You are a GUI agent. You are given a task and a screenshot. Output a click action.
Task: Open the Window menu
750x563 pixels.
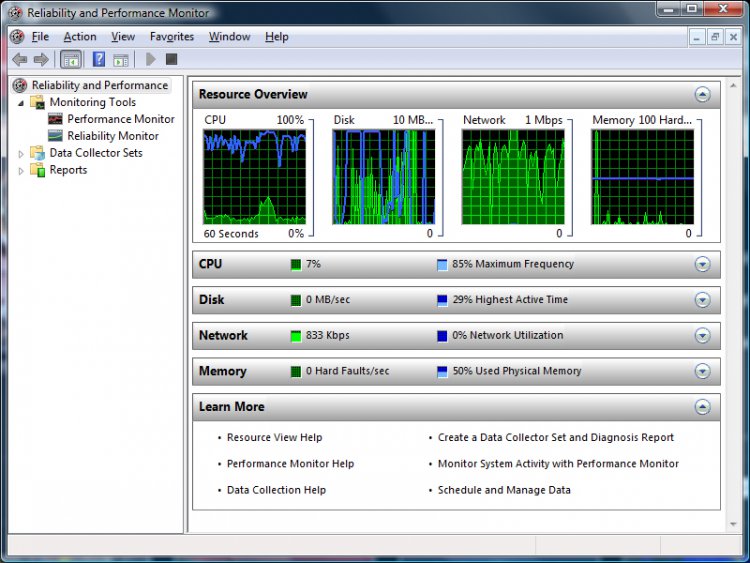(x=230, y=37)
